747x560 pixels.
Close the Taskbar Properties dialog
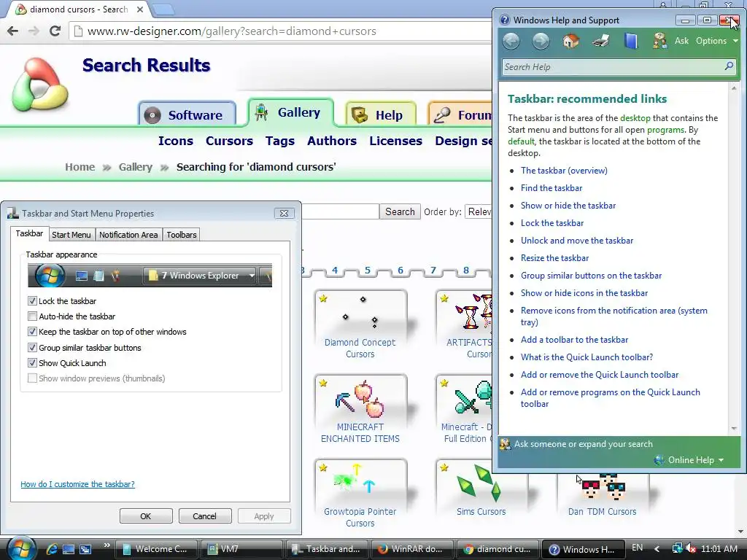pos(285,214)
